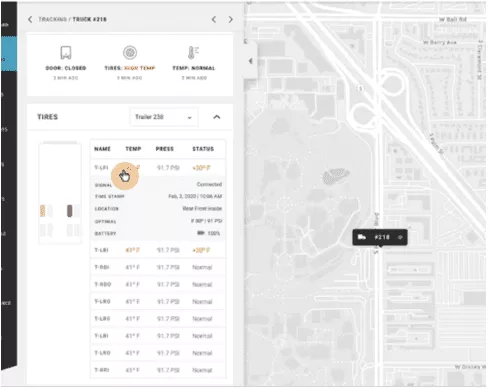The width and height of the screenshot is (489, 389).
Task: Expand the T-RRI tire row
Action: click(x=158, y=370)
